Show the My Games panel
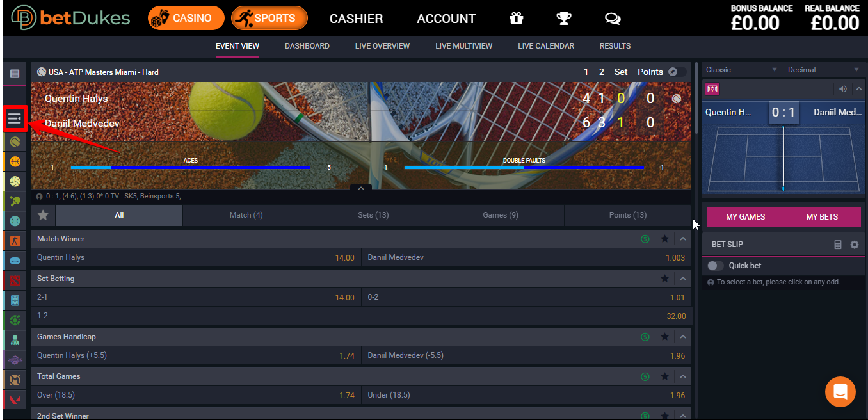 pos(745,217)
